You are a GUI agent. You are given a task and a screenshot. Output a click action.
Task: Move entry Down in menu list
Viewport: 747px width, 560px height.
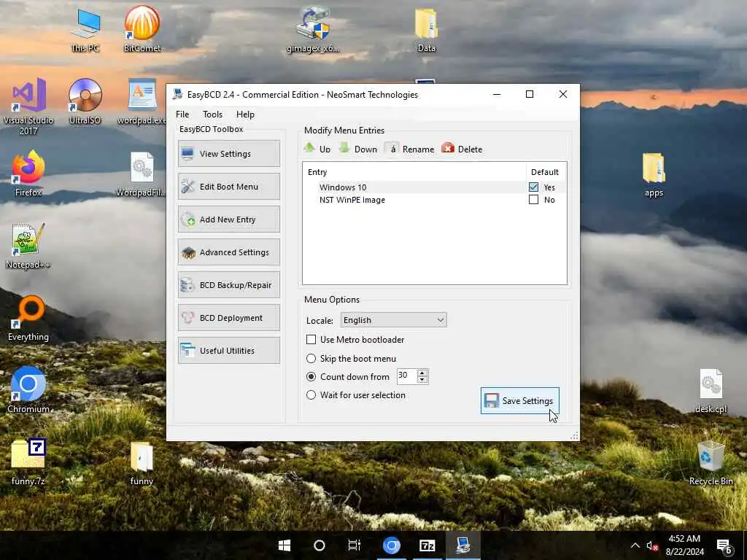coord(357,149)
